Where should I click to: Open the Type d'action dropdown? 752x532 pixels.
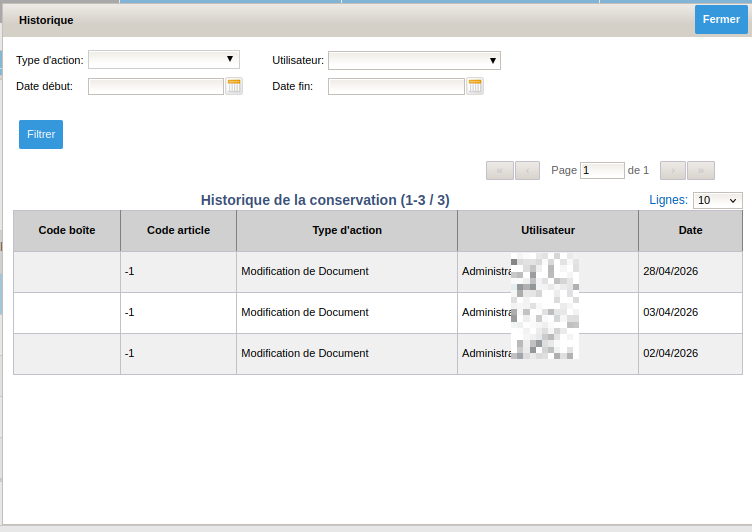pos(164,59)
